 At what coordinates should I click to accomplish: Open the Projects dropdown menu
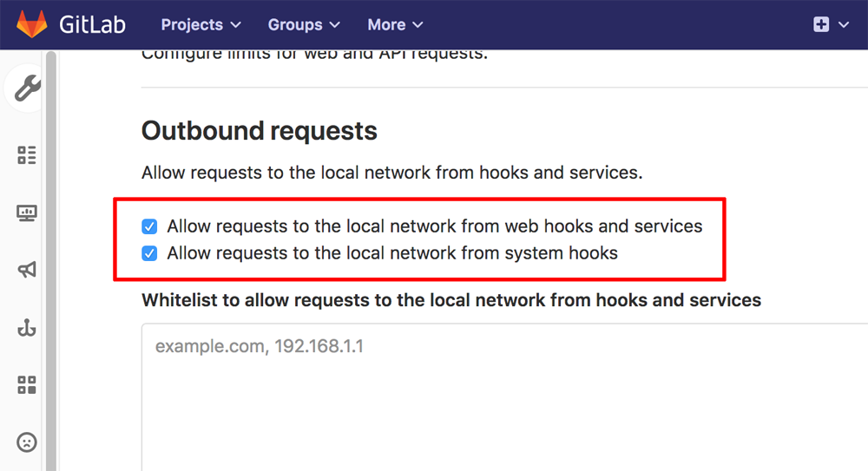pos(201,24)
